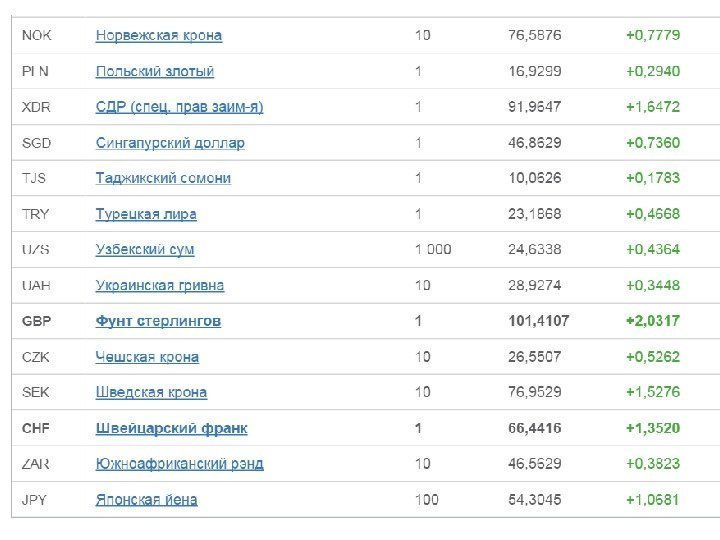This screenshot has width=720, height=540.
Task: Click the NOK rate value 76,5576
Action: click(x=534, y=36)
